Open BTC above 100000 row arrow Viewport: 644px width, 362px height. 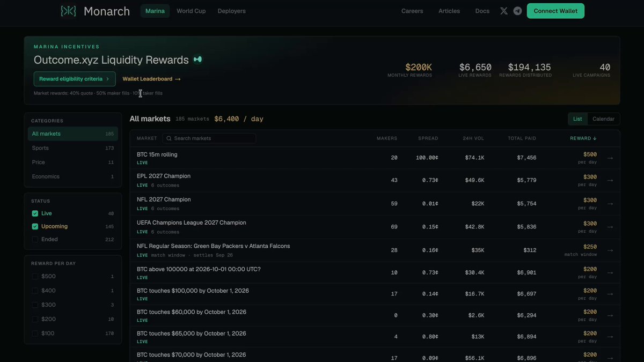610,272
